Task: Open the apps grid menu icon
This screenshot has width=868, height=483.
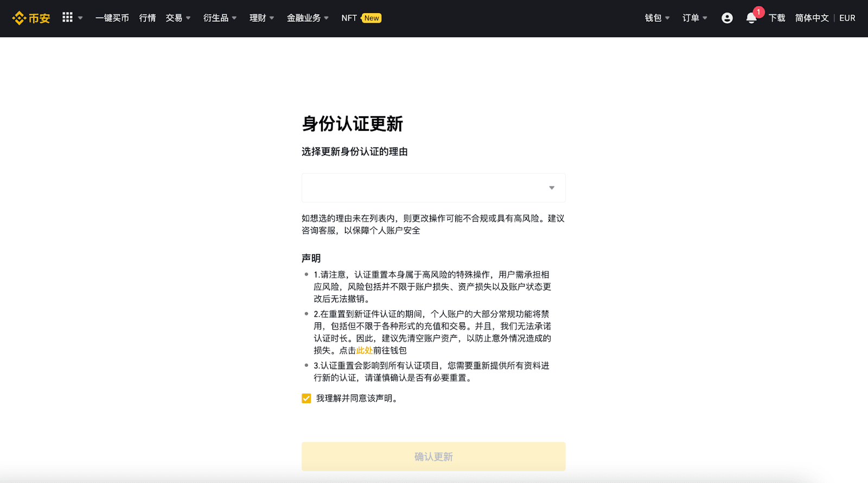Action: click(67, 17)
